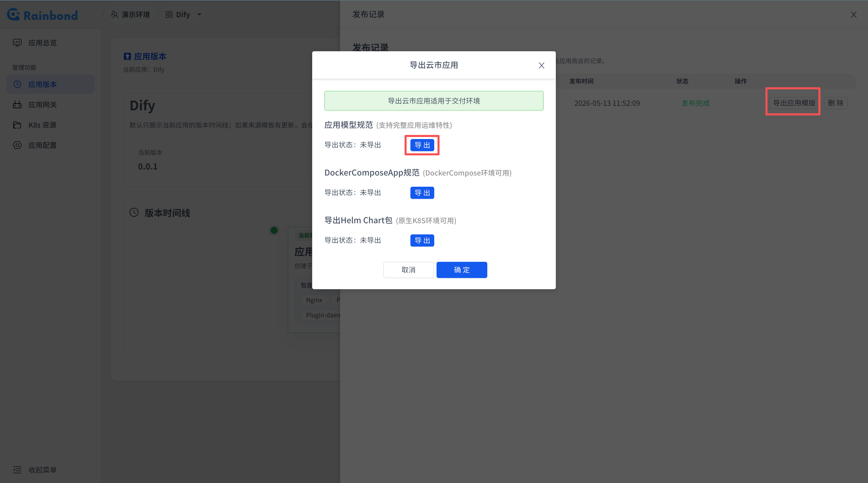Image resolution: width=868 pixels, height=483 pixels.
Task: Delete the publish record with 删除
Action: pyautogui.click(x=836, y=103)
